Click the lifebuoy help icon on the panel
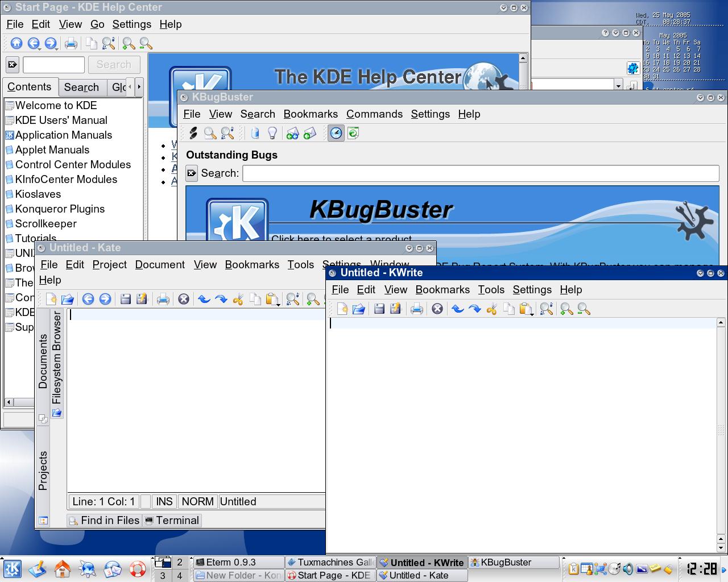This screenshot has width=728, height=582. pyautogui.click(x=138, y=568)
